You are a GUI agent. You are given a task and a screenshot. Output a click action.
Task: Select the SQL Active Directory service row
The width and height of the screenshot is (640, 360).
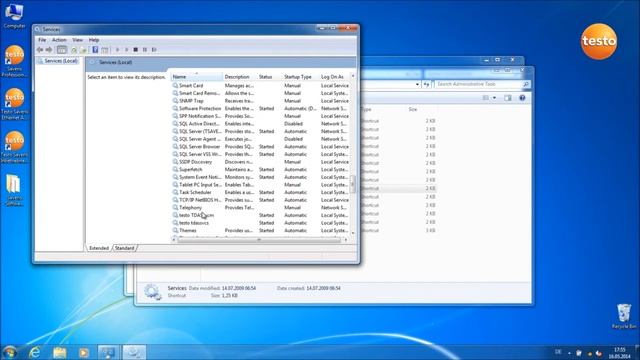(x=260, y=124)
